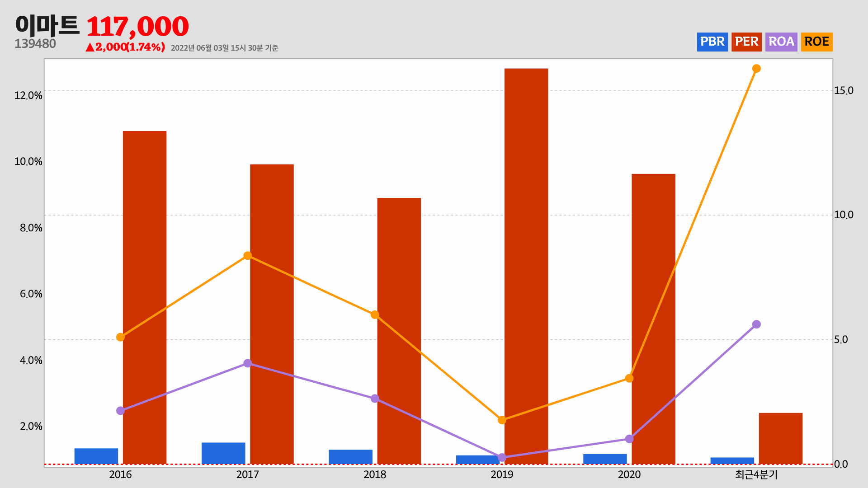The height and width of the screenshot is (488, 868).
Task: Click the 10.0% left axis label
Action: point(28,161)
